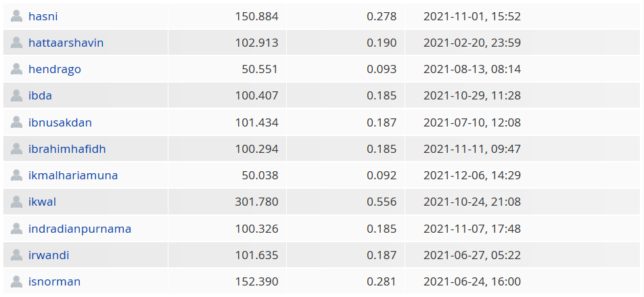Open the indradianpurnama user link
Viewport: 644px width, 297px height.
click(x=80, y=229)
